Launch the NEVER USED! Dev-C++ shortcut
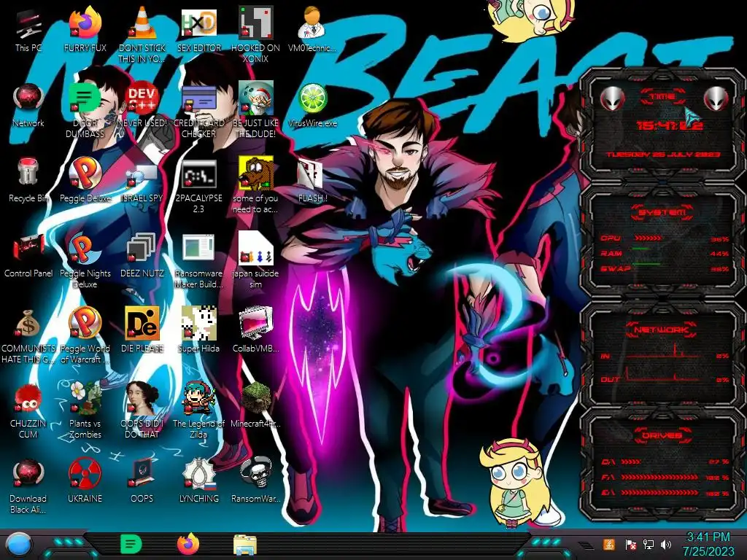The width and height of the screenshot is (747, 560). tap(142, 105)
